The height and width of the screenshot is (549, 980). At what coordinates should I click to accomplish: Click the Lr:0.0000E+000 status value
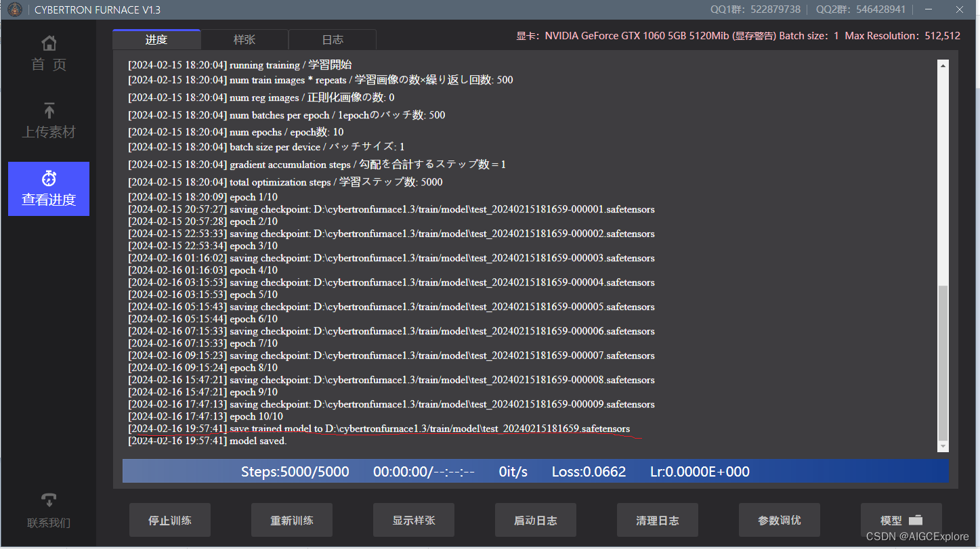tap(700, 471)
